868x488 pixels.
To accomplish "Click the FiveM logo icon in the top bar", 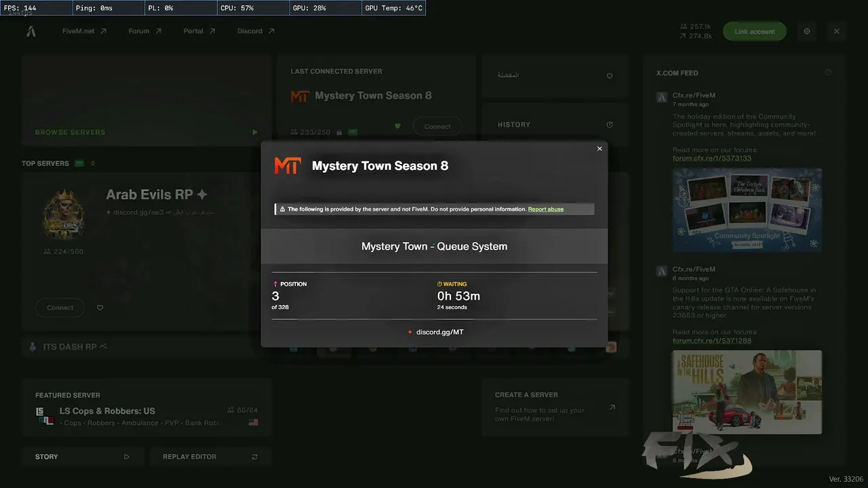I will point(31,31).
